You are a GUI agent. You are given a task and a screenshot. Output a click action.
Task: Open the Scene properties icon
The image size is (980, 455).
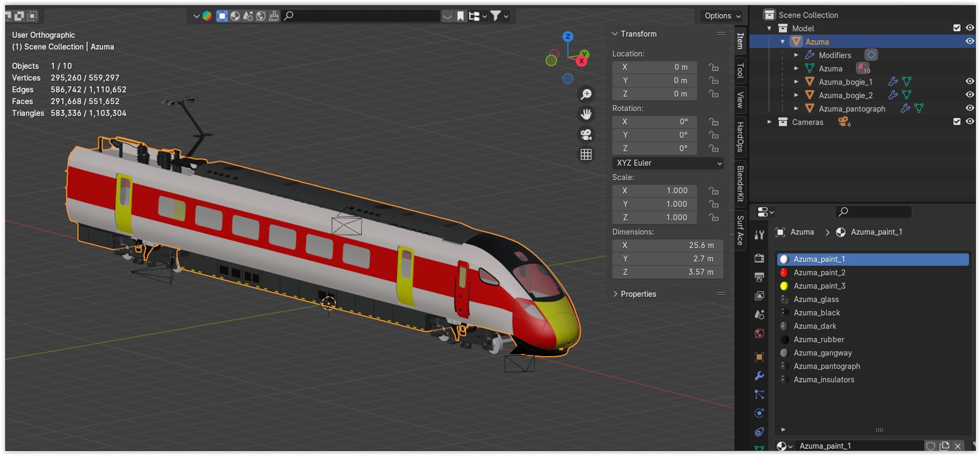tap(759, 315)
